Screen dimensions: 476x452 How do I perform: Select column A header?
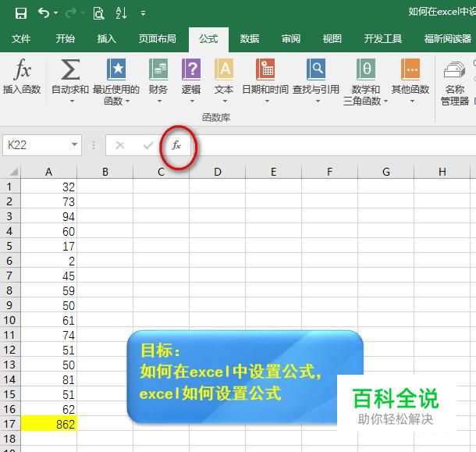tap(49, 172)
